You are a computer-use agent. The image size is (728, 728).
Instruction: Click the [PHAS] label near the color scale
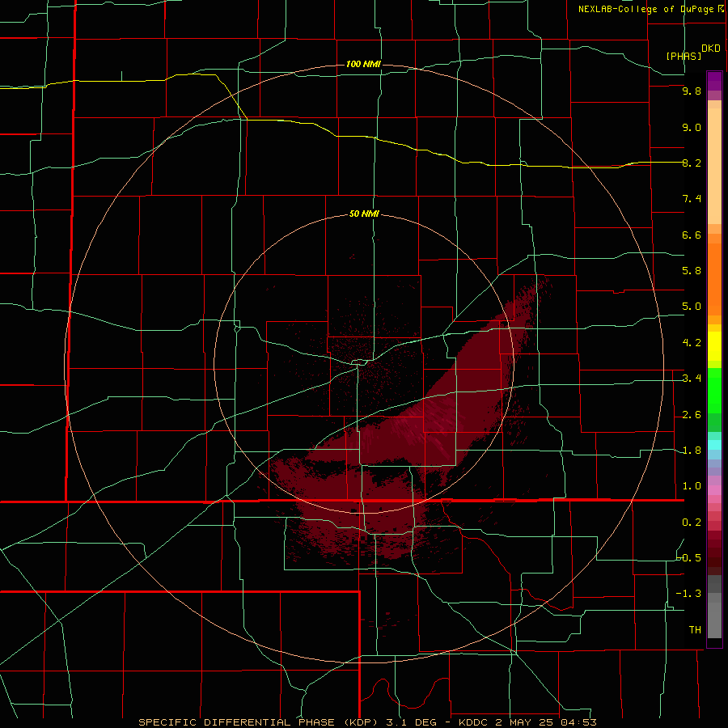pos(684,56)
